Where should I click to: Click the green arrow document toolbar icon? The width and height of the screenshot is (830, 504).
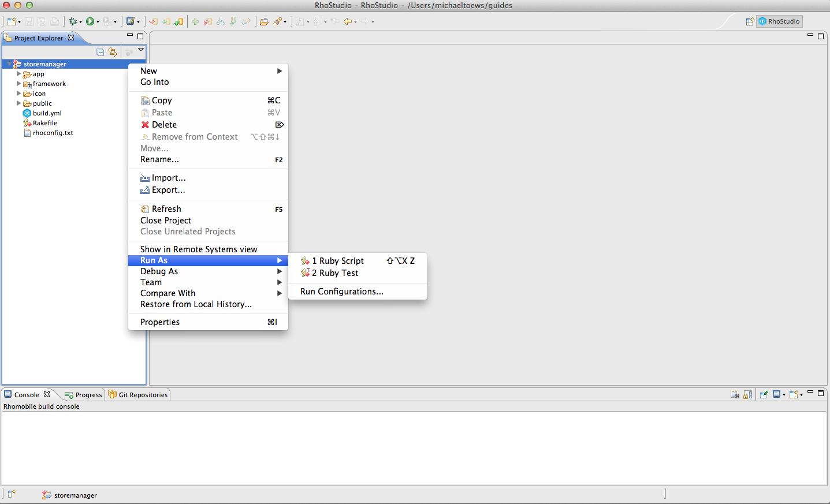166,21
